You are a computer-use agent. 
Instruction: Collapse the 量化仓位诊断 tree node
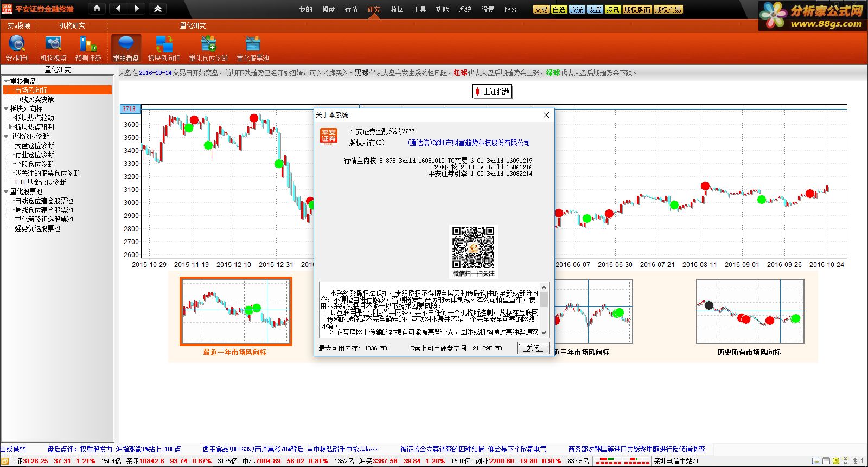tap(6, 136)
